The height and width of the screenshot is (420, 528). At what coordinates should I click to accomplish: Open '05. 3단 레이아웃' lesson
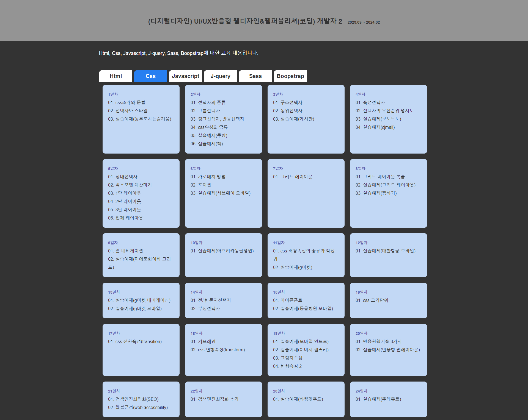point(125,210)
